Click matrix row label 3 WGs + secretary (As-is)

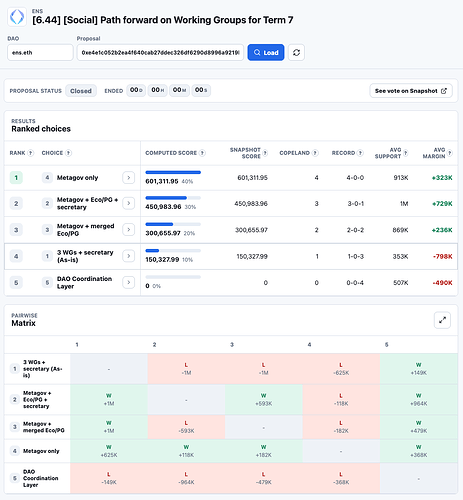click(x=43, y=369)
